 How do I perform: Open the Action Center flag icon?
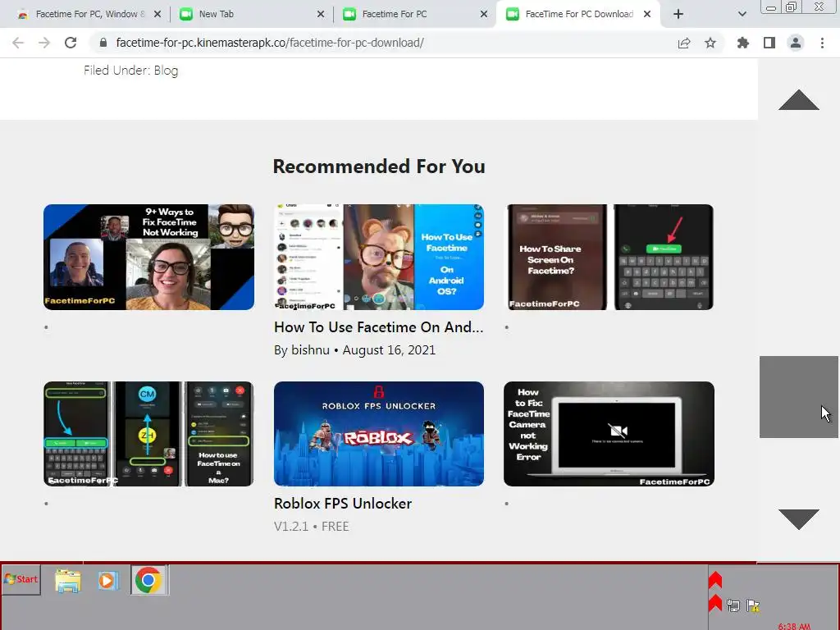click(x=753, y=606)
